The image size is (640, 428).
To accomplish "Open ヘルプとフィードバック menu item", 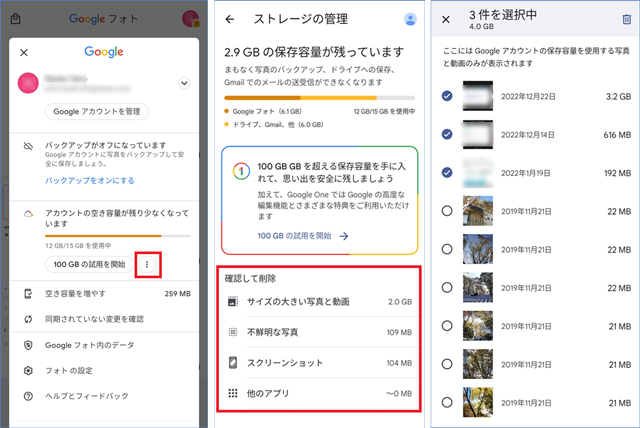I will coord(104,396).
